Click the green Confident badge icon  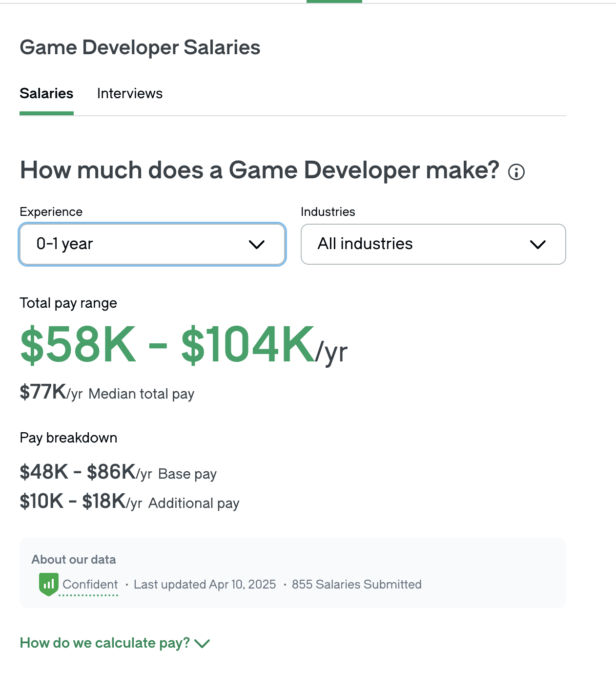click(x=48, y=584)
